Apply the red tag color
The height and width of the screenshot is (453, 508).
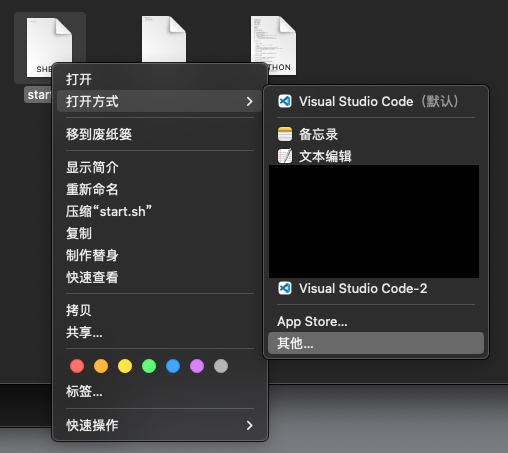pyautogui.click(x=77, y=366)
